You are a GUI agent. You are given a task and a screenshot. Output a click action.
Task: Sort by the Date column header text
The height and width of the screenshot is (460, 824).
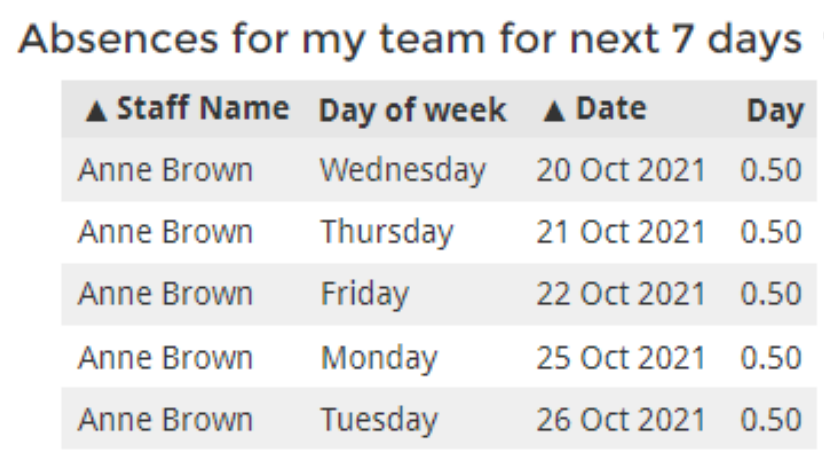coord(611,109)
